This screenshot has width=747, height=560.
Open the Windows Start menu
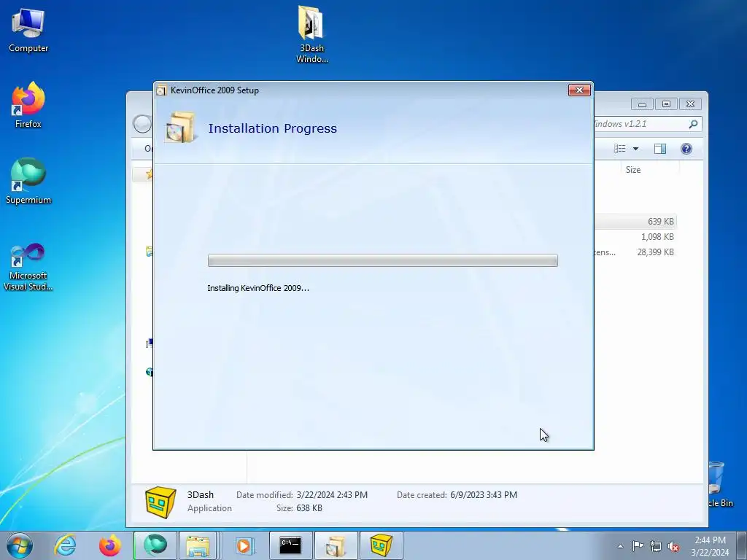tap(20, 545)
